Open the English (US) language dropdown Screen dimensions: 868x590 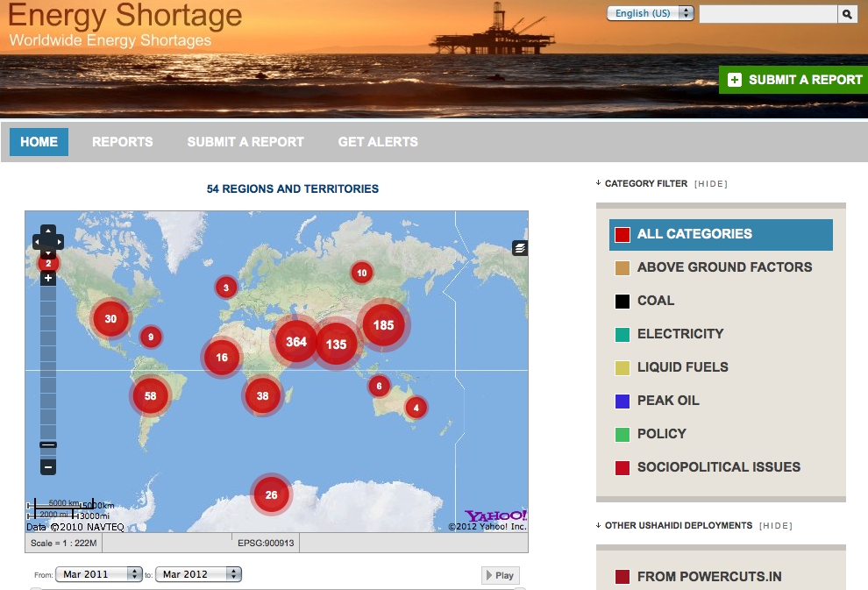click(x=651, y=13)
